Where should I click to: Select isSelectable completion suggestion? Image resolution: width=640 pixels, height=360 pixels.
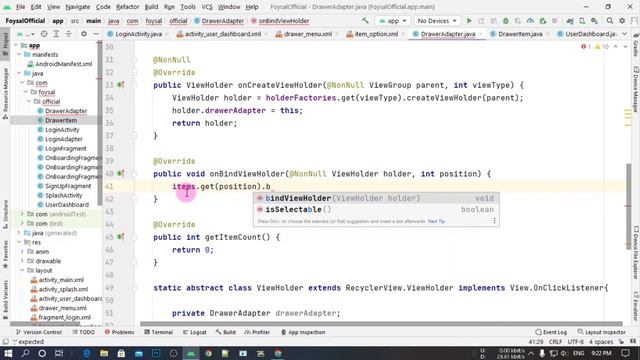click(x=376, y=209)
